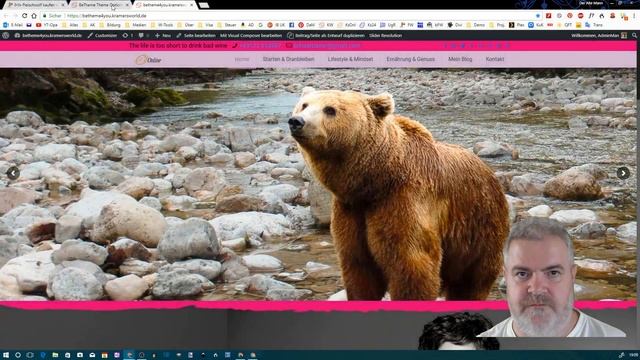Open the Lifestyle & Mindset menu
This screenshot has width=640, height=360.
[350, 59]
